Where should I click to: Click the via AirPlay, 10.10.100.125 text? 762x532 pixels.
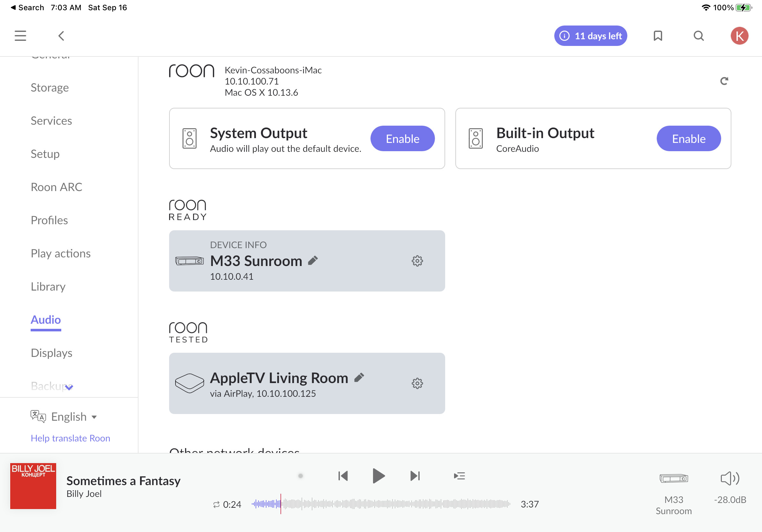pyautogui.click(x=263, y=394)
